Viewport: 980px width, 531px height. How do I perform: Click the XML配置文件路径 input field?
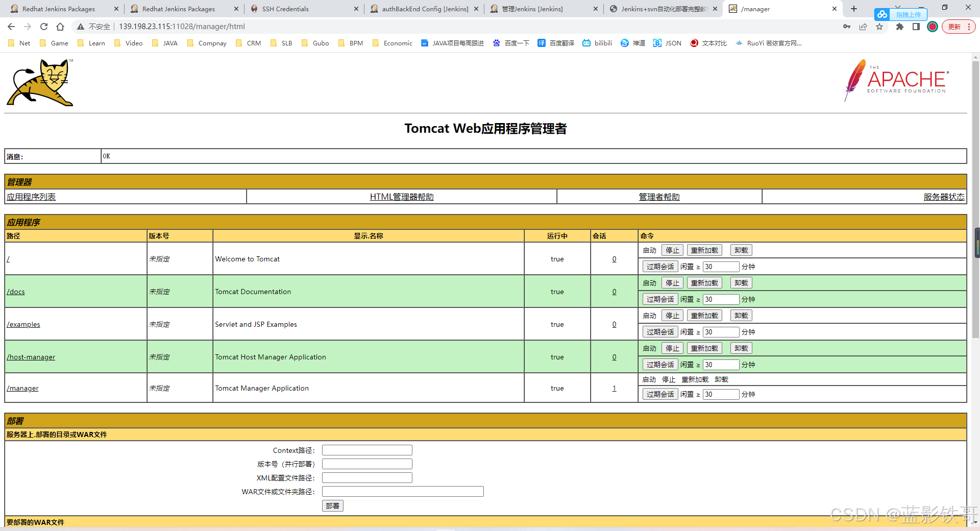pyautogui.click(x=367, y=478)
